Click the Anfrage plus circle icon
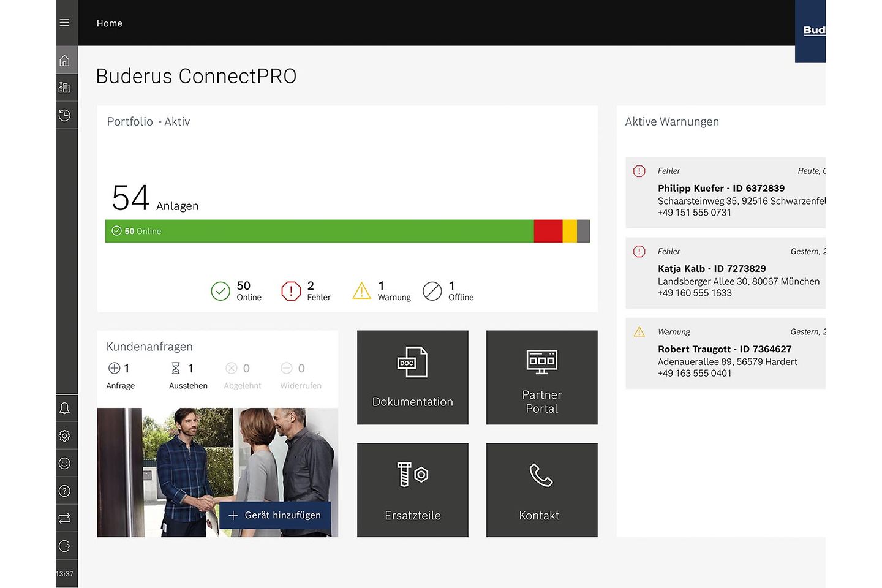The width and height of the screenshot is (882, 588). coord(114,368)
